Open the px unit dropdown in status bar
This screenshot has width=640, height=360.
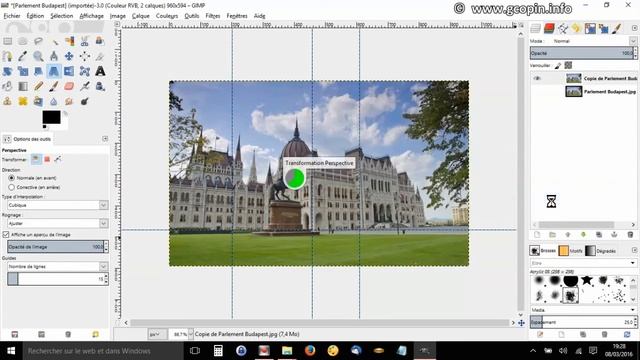(156, 334)
